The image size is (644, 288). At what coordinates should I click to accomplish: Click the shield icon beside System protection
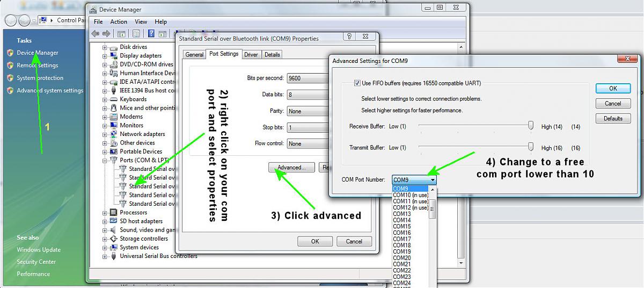pyautogui.click(x=10, y=78)
